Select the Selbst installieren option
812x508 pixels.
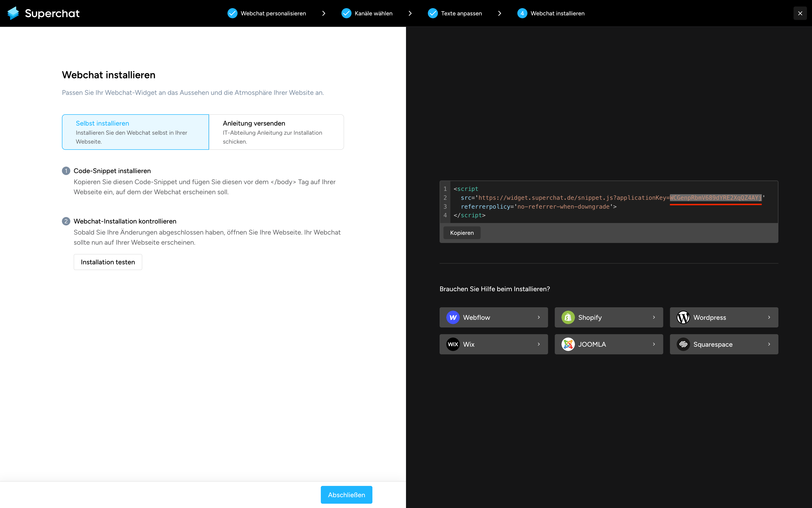pos(135,132)
